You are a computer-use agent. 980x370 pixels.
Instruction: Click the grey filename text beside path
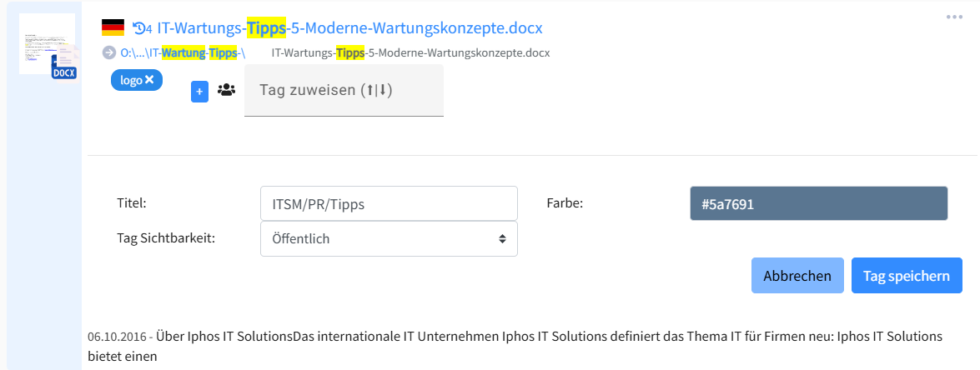coord(410,53)
